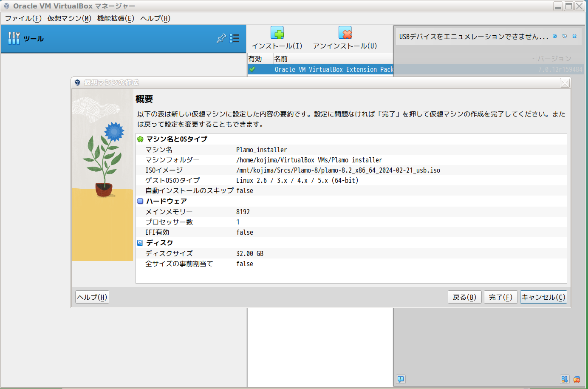This screenshot has height=389, width=588.
Task: Click the メインメモリー row label
Action: point(169,212)
